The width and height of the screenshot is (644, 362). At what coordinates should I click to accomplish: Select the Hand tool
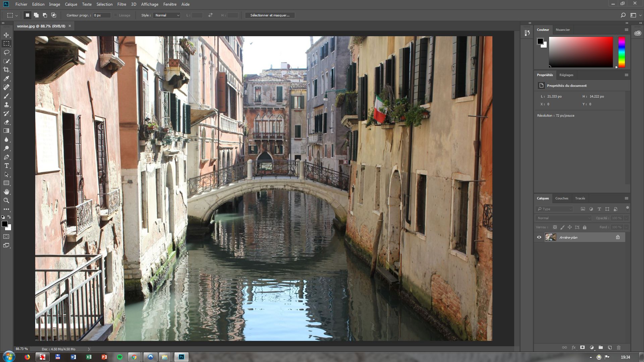click(x=6, y=192)
